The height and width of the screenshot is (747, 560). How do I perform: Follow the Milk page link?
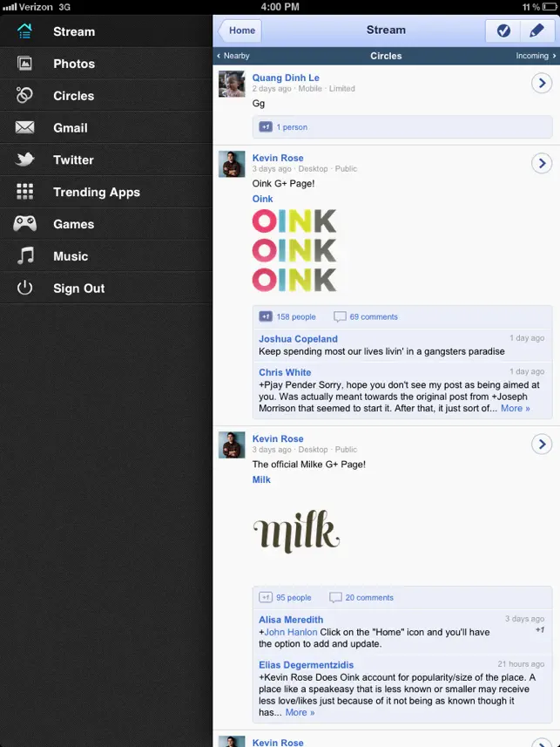click(x=261, y=479)
